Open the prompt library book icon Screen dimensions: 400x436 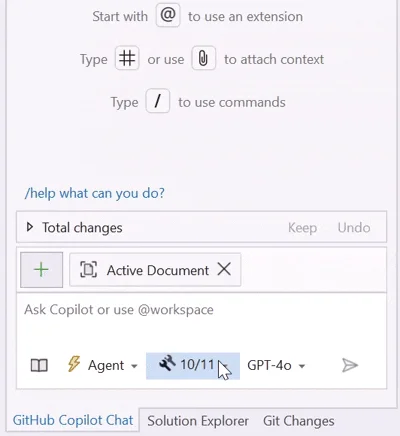(39, 365)
